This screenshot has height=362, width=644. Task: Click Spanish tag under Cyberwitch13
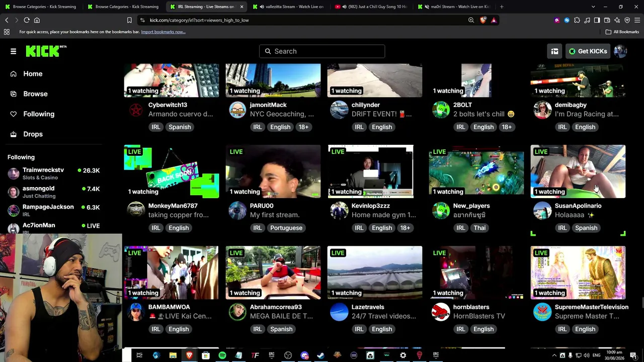pyautogui.click(x=180, y=127)
